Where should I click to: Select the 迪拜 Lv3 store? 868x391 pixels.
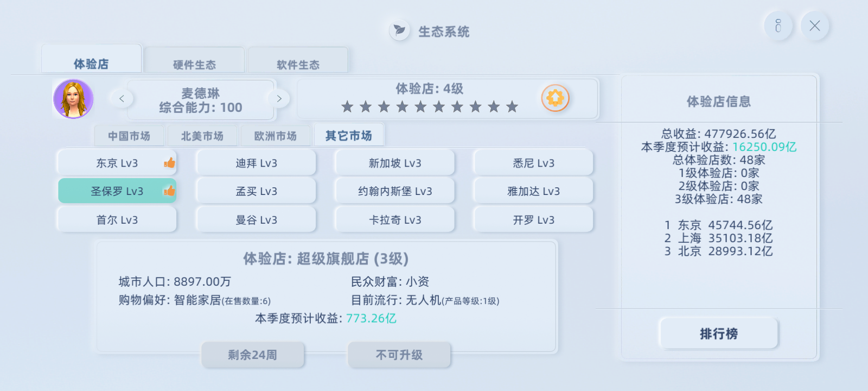(x=256, y=163)
